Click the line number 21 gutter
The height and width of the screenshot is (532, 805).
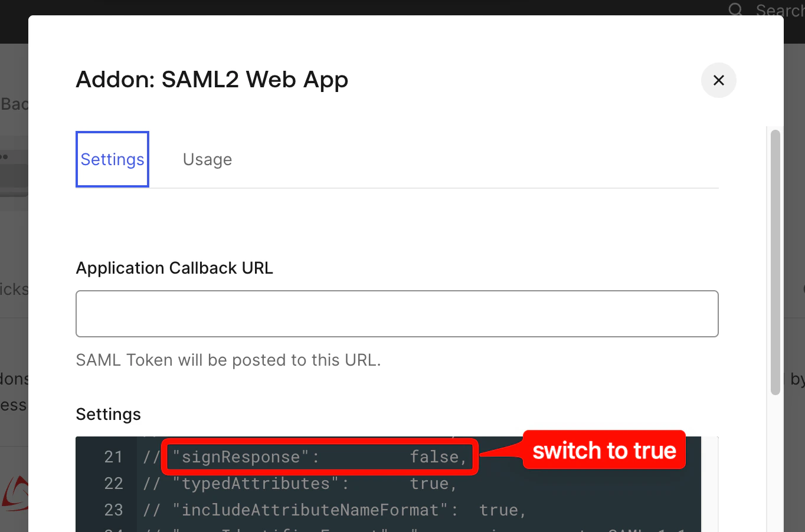(113, 457)
